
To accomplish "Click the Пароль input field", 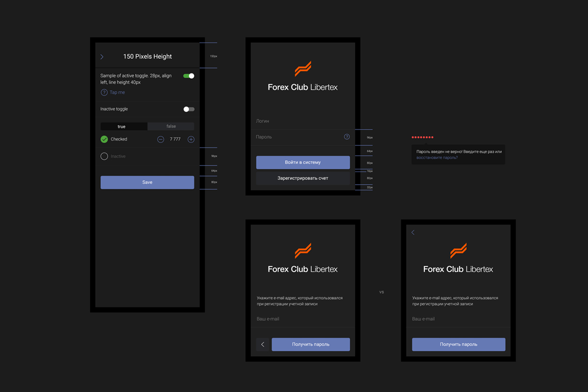I will (x=303, y=137).
